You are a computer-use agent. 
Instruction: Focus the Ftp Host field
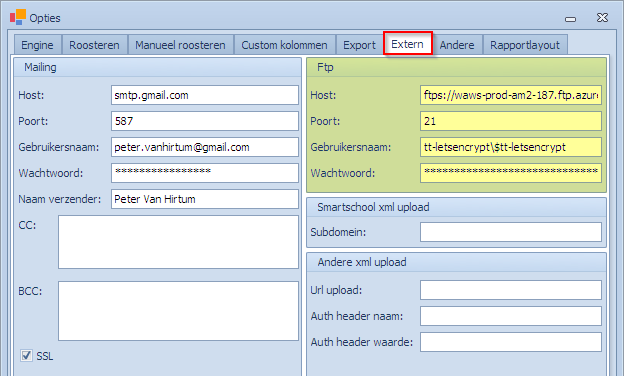click(x=511, y=95)
